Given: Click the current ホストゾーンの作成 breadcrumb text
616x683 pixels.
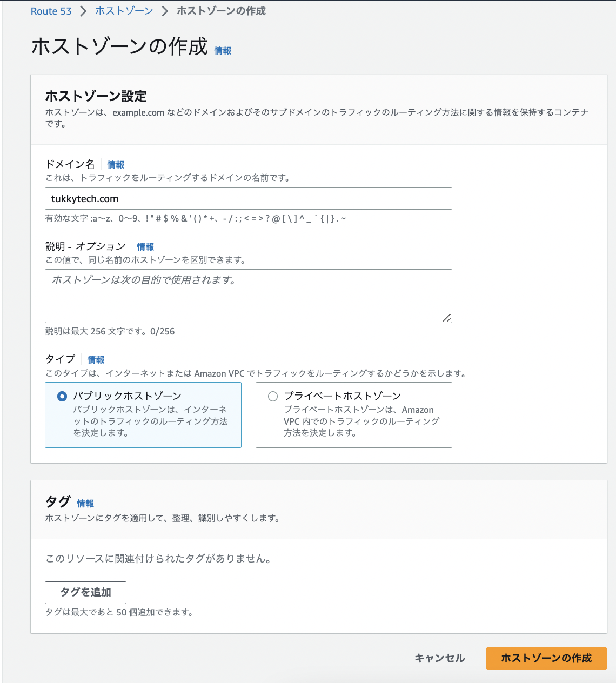Looking at the screenshot, I should [221, 11].
